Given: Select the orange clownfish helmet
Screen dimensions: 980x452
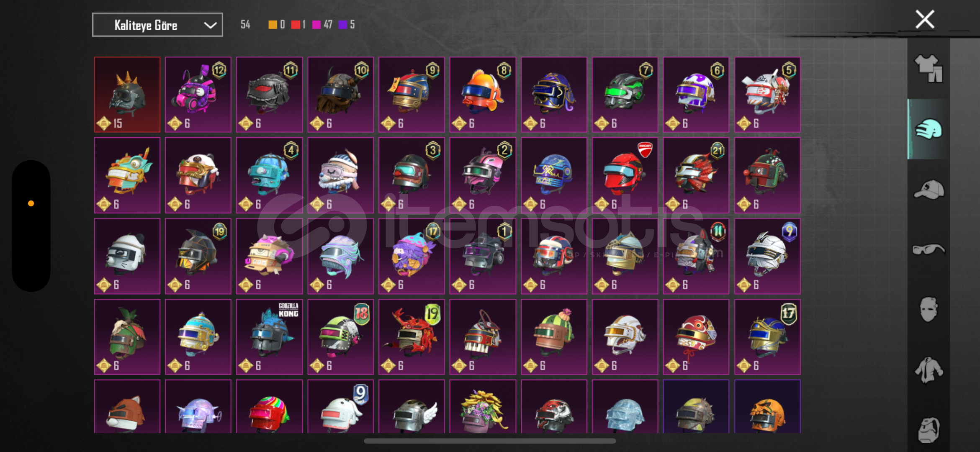Looking at the screenshot, I should coord(483,95).
